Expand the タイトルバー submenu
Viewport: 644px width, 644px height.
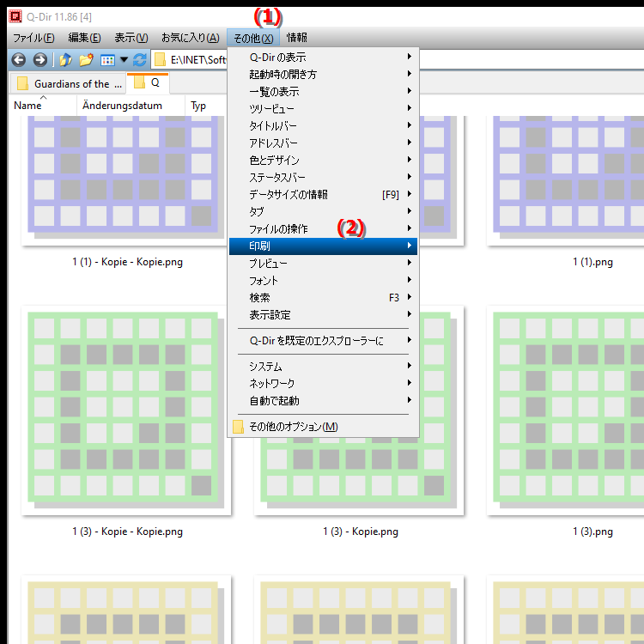pos(323,125)
